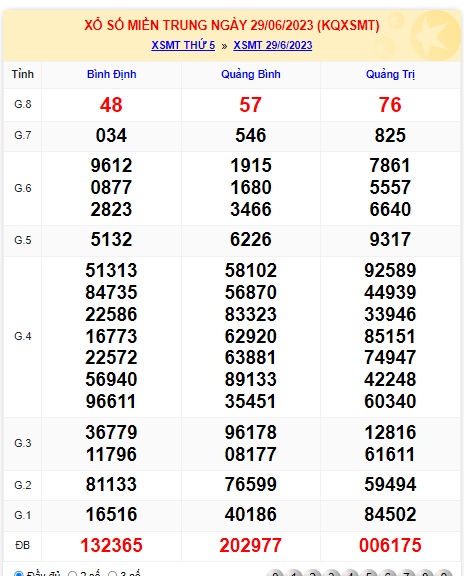Viewport: 464px width, 576px height.
Task: Click the digit 9 filter circle
Action: point(444,573)
